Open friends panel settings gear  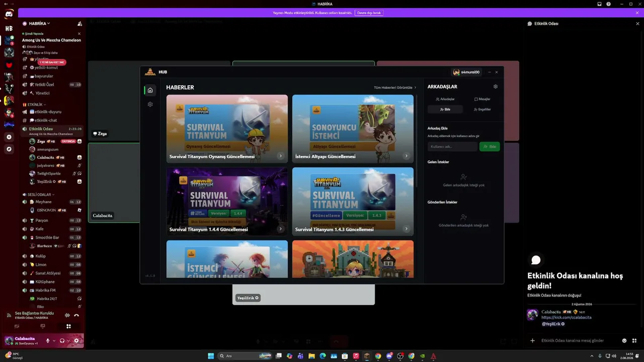click(496, 86)
